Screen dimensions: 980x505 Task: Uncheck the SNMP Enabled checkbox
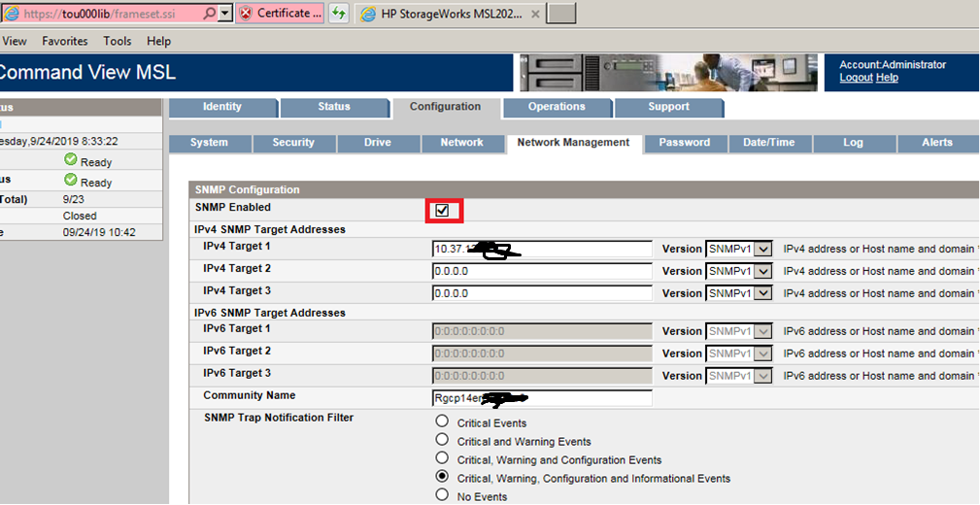(443, 210)
